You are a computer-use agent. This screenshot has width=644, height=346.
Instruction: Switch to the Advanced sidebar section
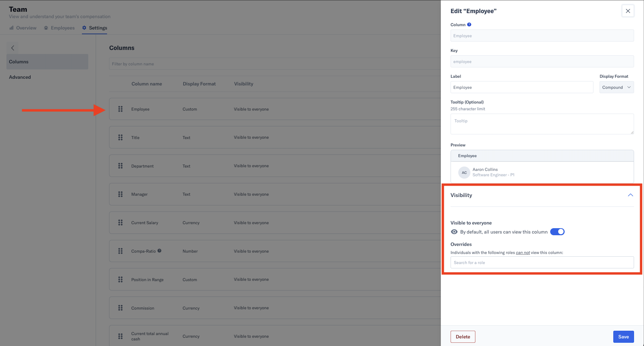point(20,77)
